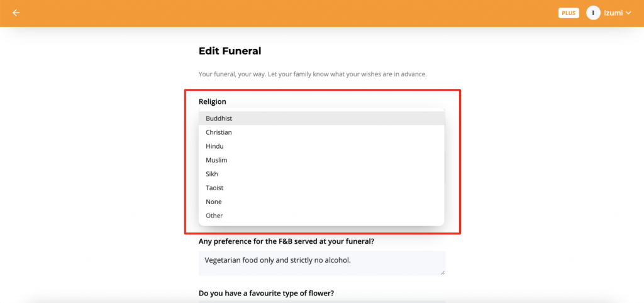Click the Izumi username text
Viewport: 644px width, 303px height.
click(613, 13)
